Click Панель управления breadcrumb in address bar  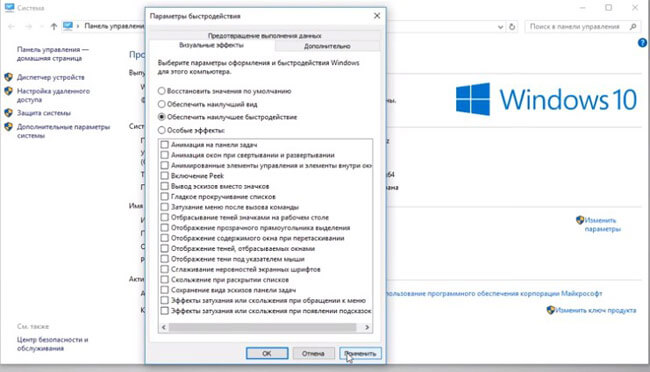[x=114, y=26]
